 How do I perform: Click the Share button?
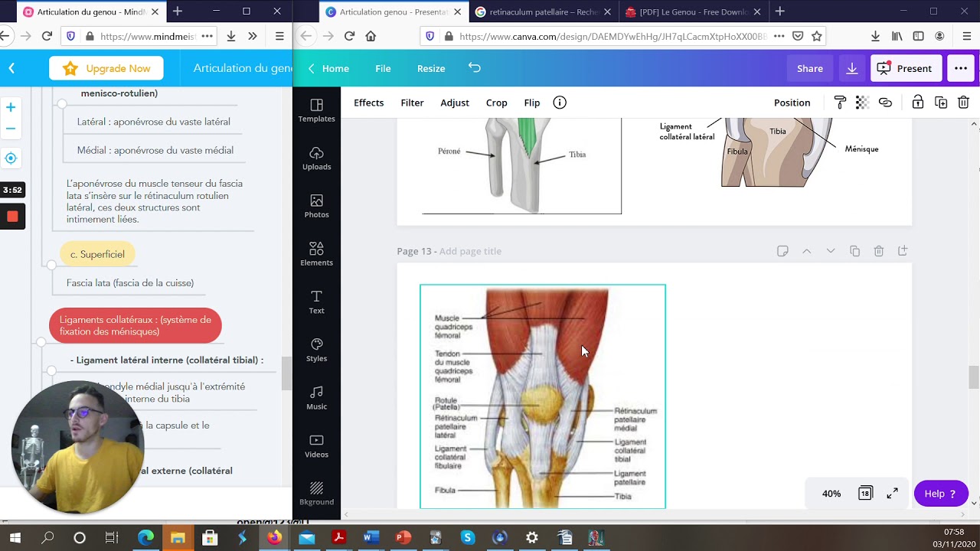click(x=809, y=68)
